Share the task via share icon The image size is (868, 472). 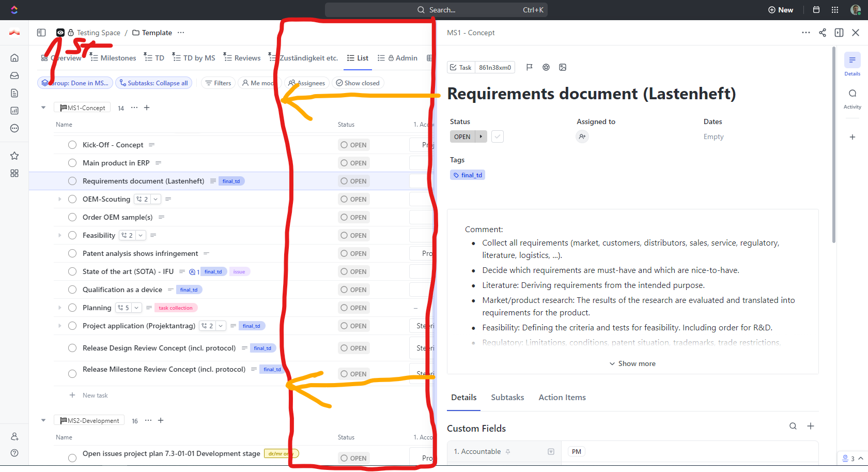[x=823, y=33]
